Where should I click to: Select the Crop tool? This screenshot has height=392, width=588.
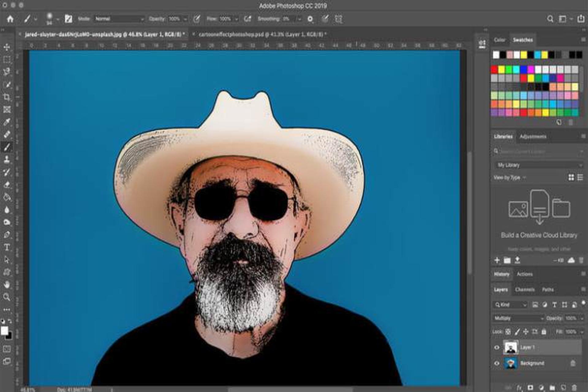(7, 97)
